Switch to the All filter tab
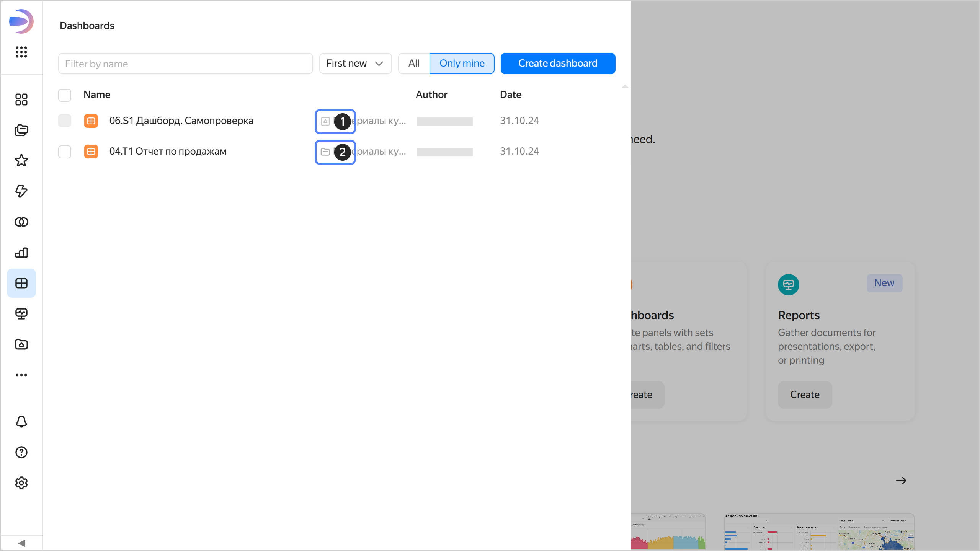 414,64
